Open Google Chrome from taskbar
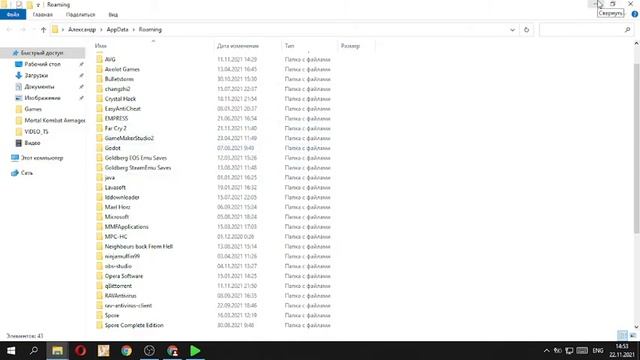Viewport: 640px width, 360px height. [x=127, y=351]
